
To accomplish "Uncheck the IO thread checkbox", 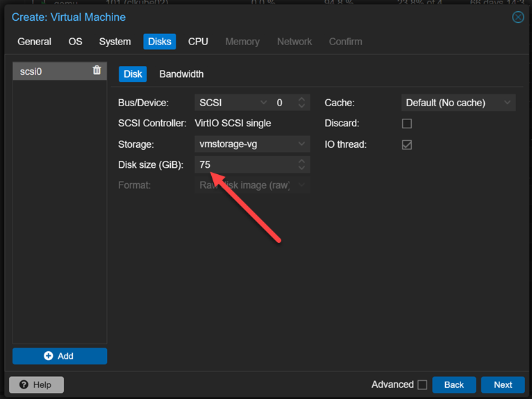I will (x=407, y=144).
